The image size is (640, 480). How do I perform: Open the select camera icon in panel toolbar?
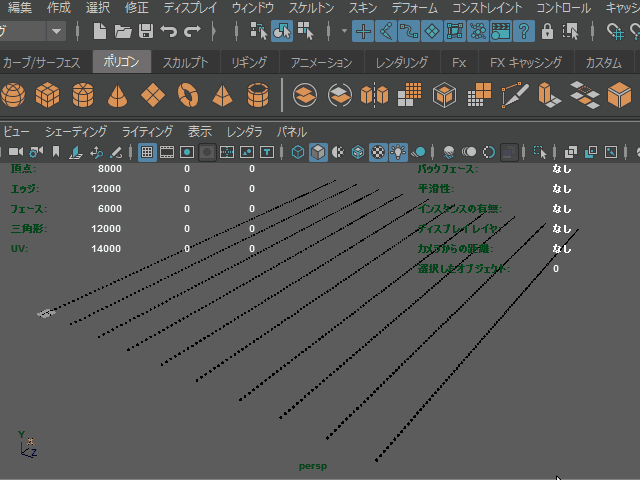tap(16, 152)
